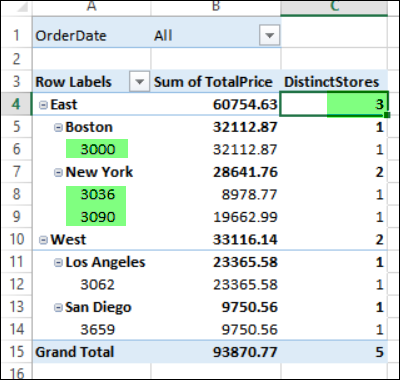The image size is (400, 380).
Task: Select Los Angeles total 23365.58 in bold
Action: pos(245,262)
